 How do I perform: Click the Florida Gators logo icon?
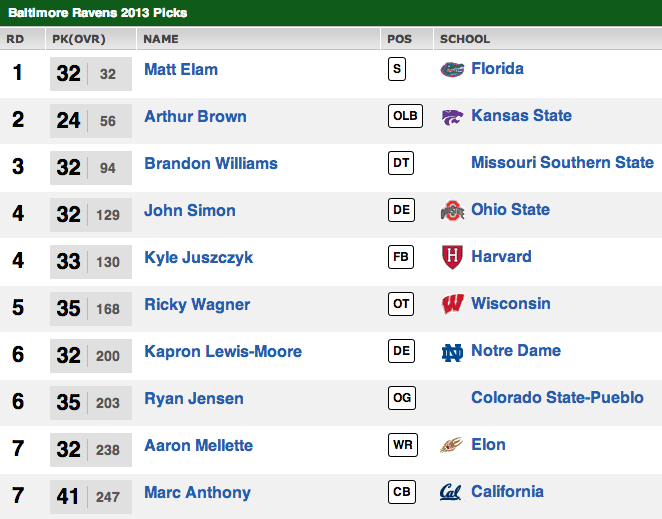tap(452, 70)
